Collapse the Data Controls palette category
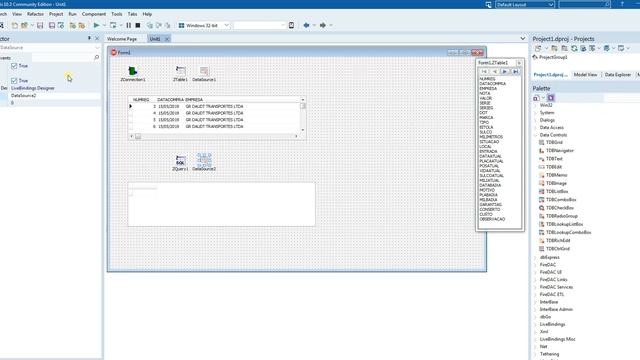Image resolution: width=640 pixels, height=360 pixels. (536, 135)
